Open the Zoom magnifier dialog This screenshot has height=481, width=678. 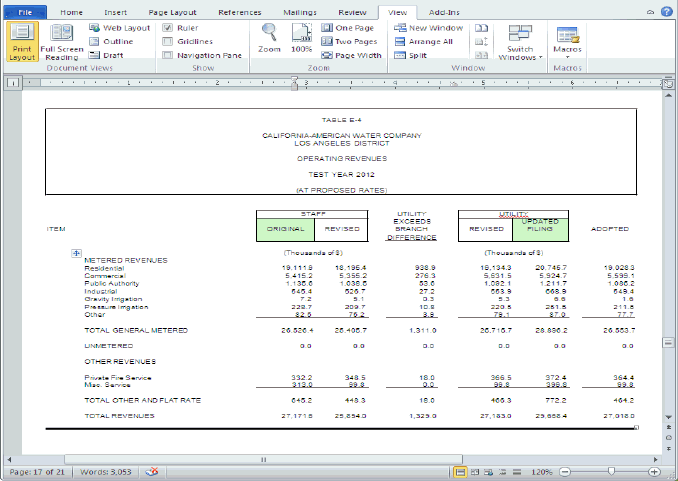269,38
